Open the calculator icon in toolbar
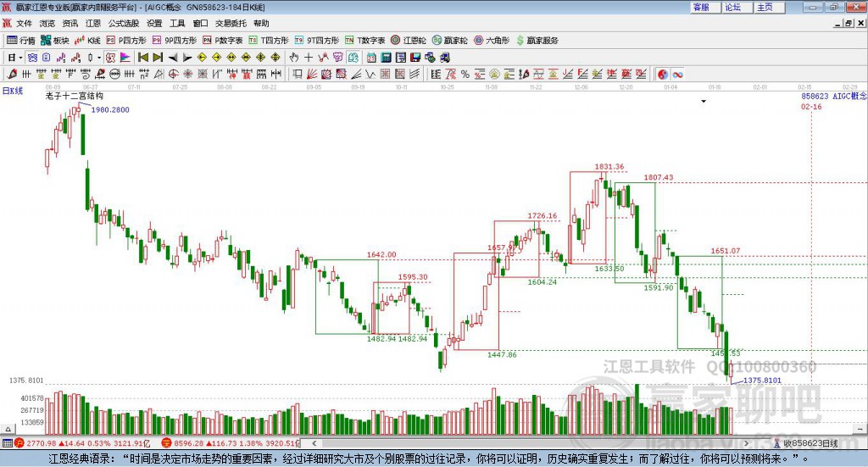 click(x=386, y=58)
